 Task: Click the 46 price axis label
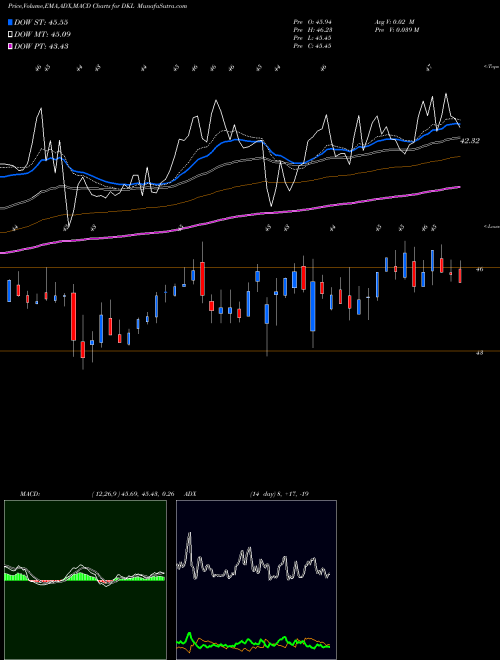(x=479, y=269)
